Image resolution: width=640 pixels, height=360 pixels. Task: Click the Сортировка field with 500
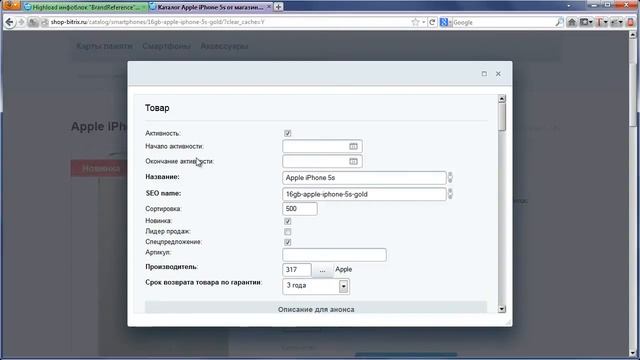click(x=300, y=209)
